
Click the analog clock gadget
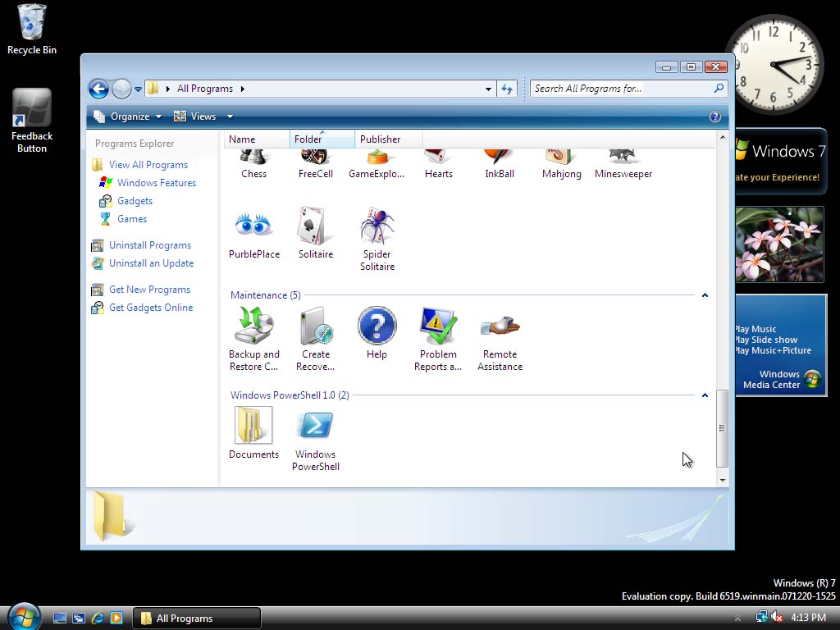point(776,65)
